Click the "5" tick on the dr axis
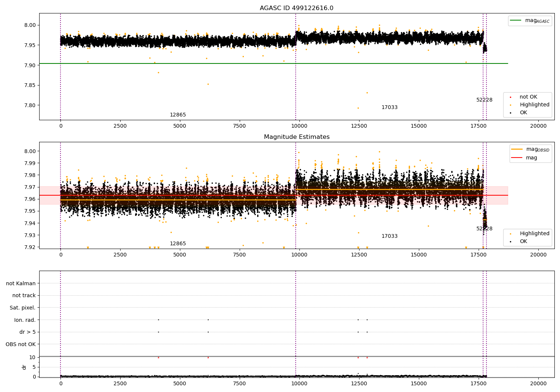This screenshot has height=392, width=560. point(34,367)
